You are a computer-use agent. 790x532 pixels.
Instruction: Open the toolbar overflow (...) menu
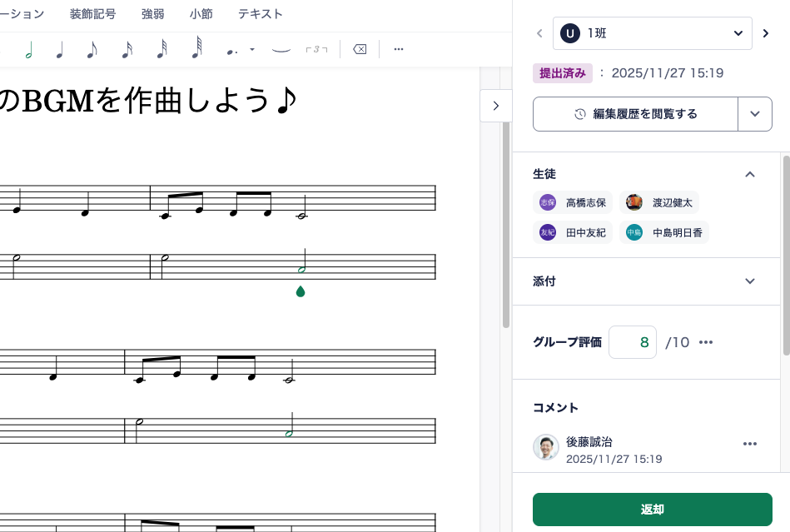[398, 50]
